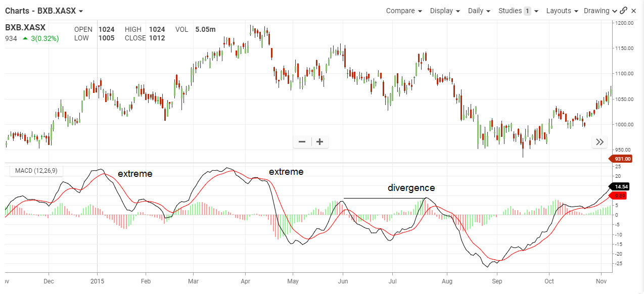Zoom out using the minus button
Viewport: 644px width, 294px height.
coord(302,142)
